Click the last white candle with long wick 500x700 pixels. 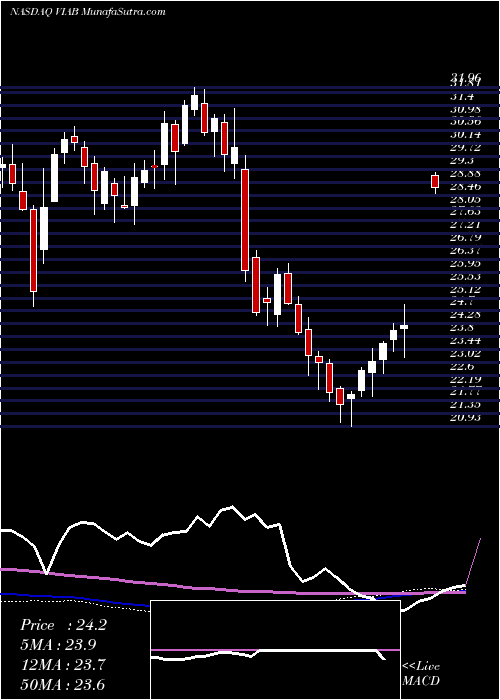(404, 327)
